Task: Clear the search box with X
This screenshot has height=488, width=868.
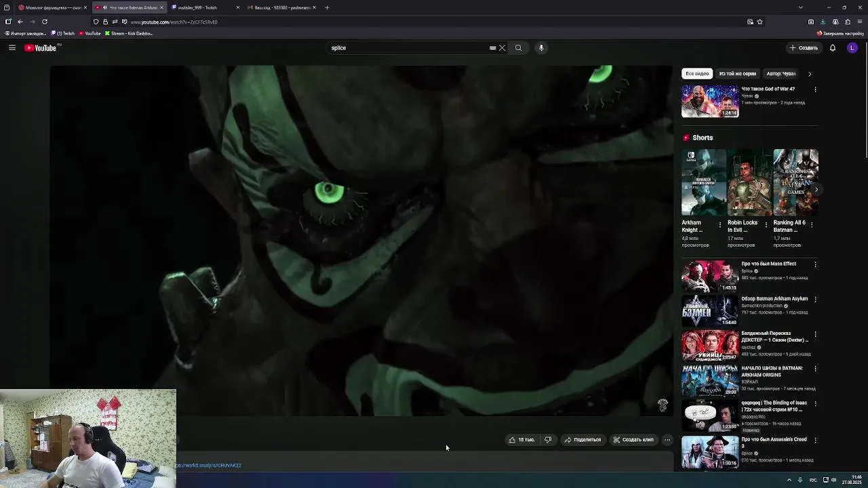Action: 502,47
